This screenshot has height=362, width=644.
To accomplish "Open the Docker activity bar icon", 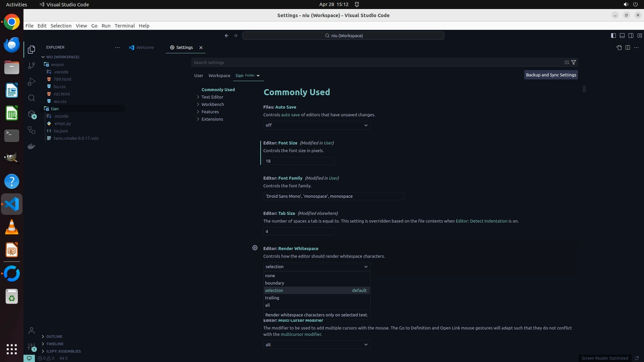I will (32, 146).
